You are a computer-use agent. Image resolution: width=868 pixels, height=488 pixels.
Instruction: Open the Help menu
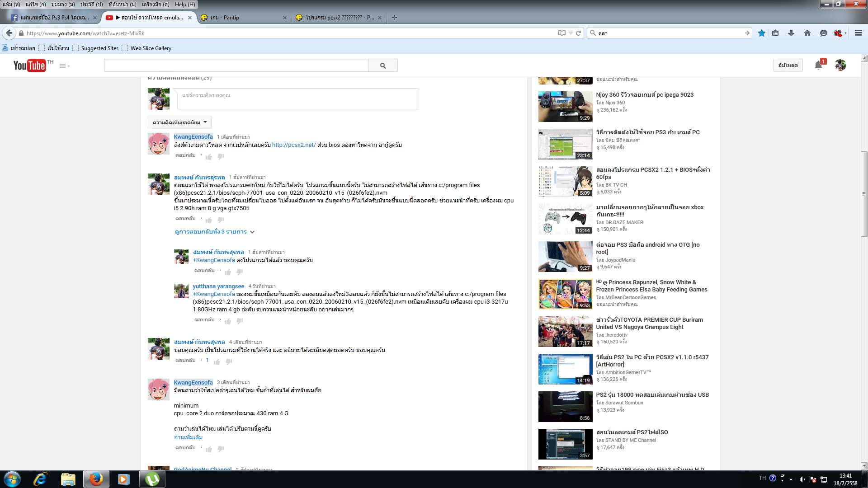tap(185, 4)
